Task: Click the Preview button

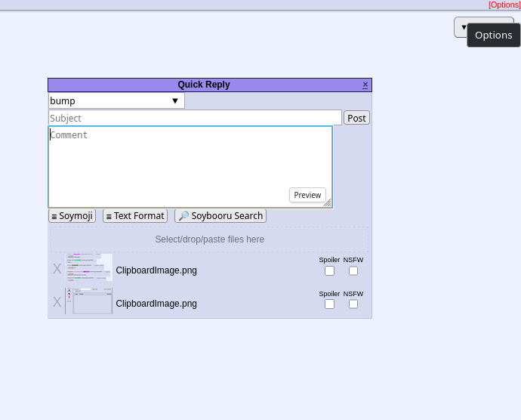Action: point(307,195)
